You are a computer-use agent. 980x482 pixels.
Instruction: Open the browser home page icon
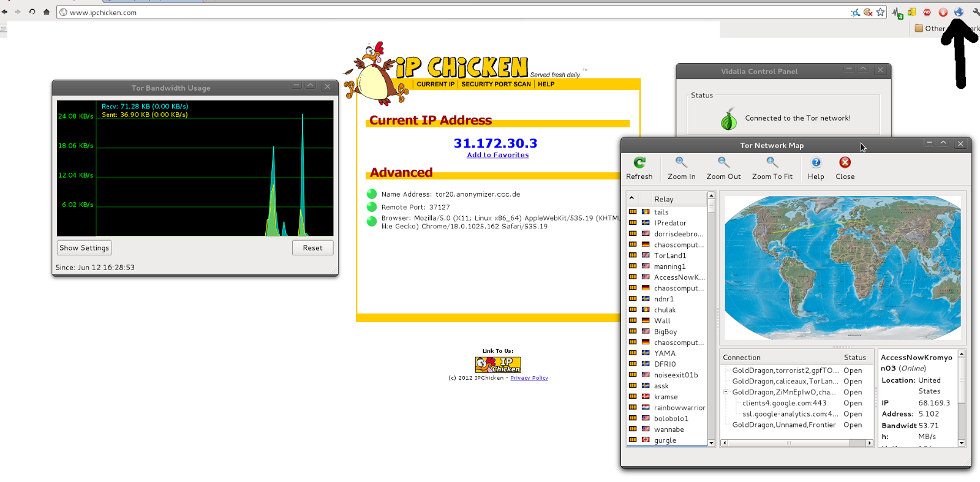tap(47, 12)
